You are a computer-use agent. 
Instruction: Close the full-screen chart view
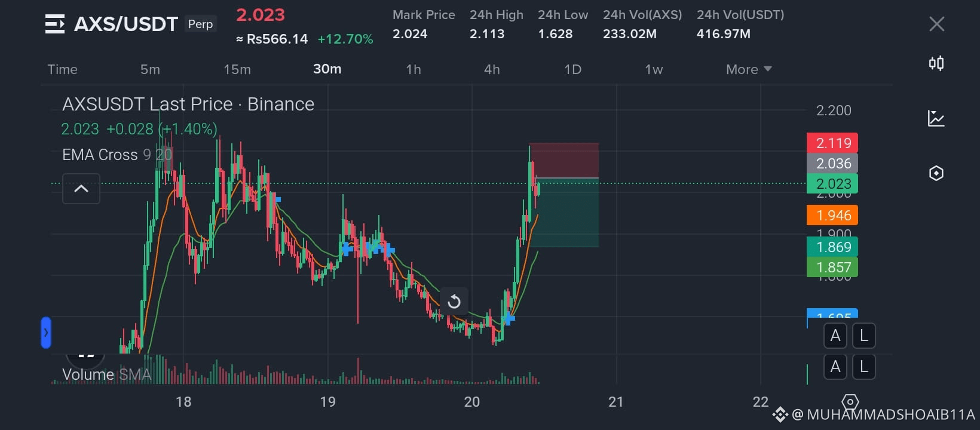tap(936, 24)
